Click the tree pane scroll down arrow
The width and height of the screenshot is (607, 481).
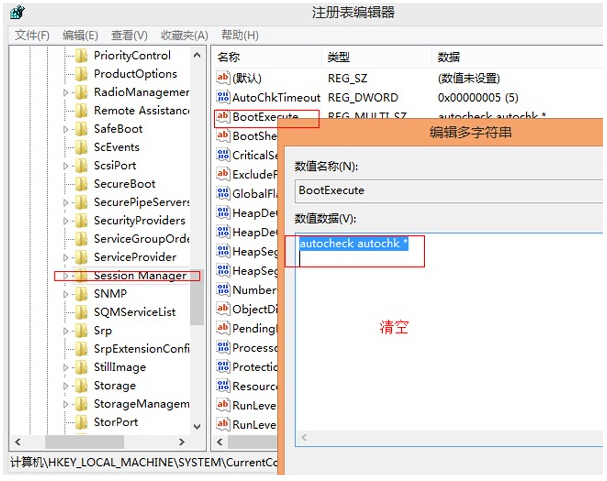tap(197, 426)
